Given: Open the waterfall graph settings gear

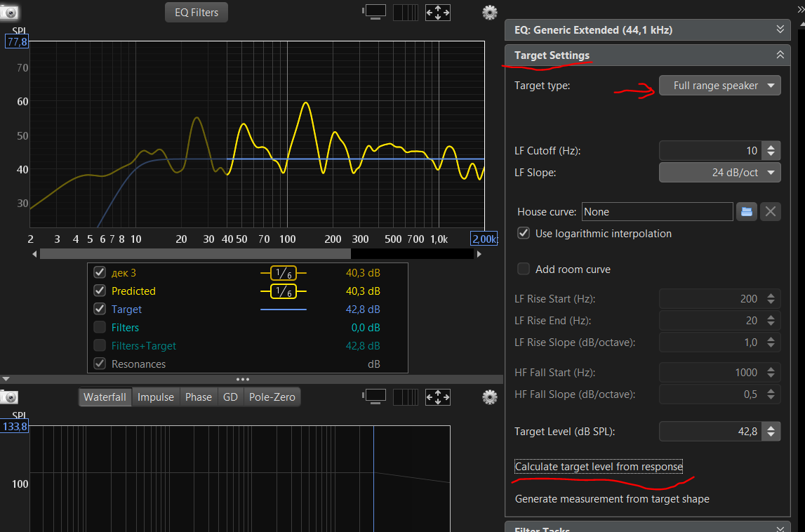Looking at the screenshot, I should pyautogui.click(x=490, y=397).
